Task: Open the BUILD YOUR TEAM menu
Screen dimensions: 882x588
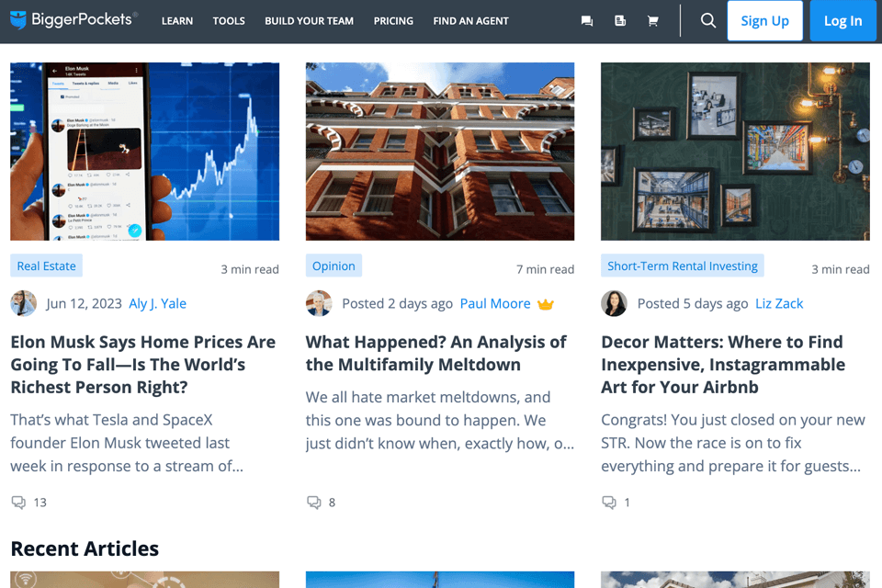Action: coord(309,21)
